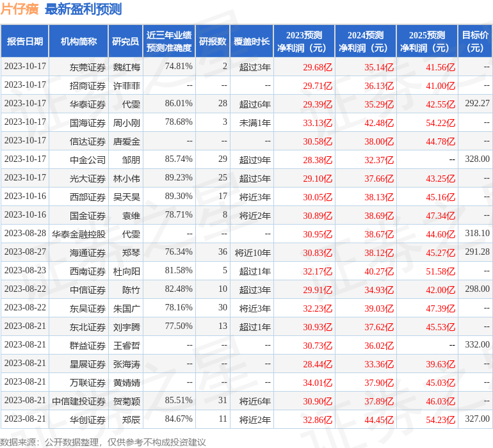Click researcher 郑辰
Screen dimensions: 493x448
coord(131,420)
